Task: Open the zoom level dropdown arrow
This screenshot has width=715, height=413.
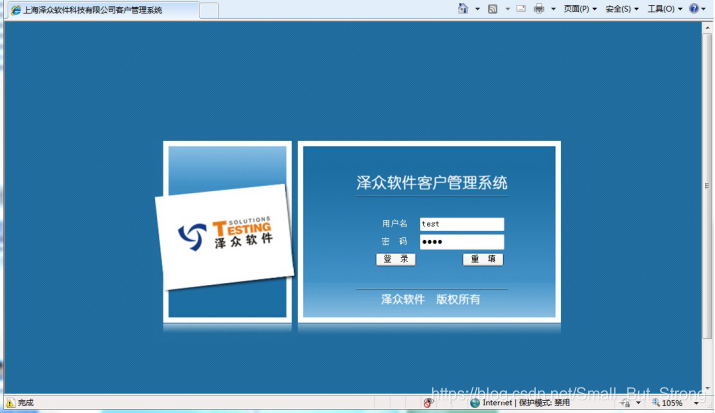Action: pos(696,403)
